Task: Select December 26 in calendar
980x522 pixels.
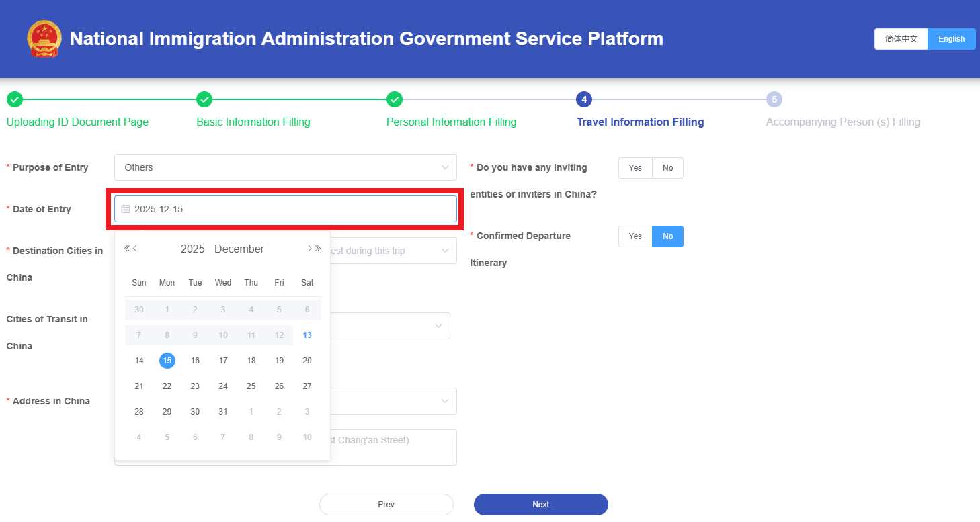Action: point(279,386)
